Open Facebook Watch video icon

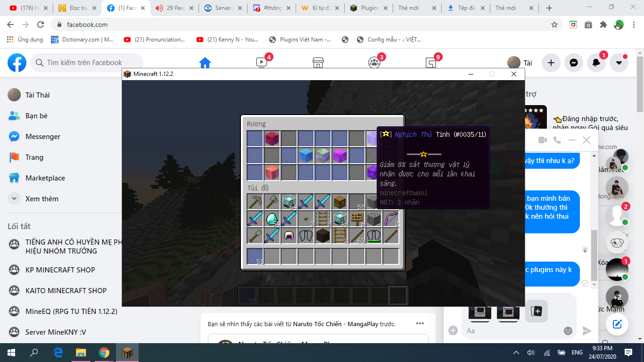point(261,63)
